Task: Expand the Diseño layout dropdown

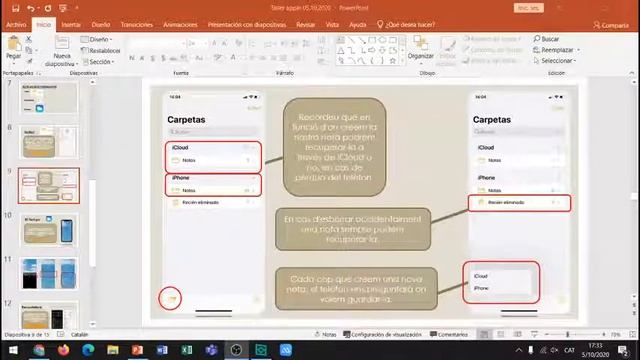Action: pos(97,40)
